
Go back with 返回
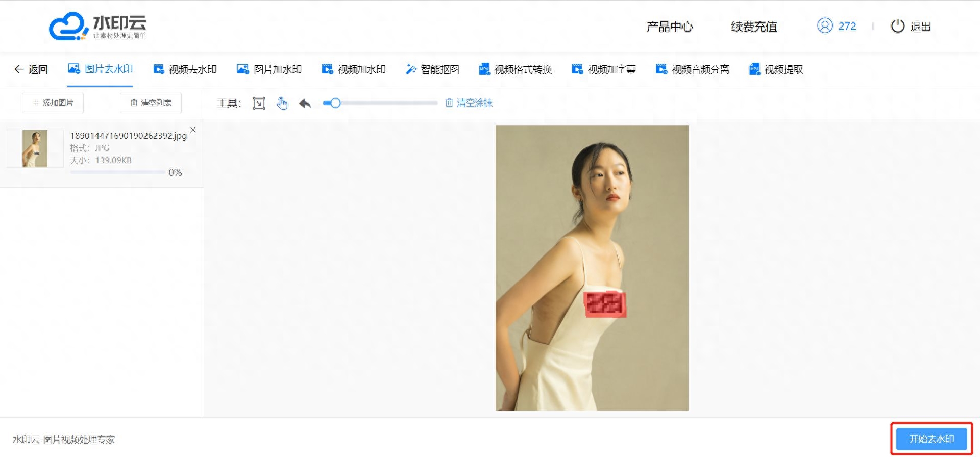[31, 69]
